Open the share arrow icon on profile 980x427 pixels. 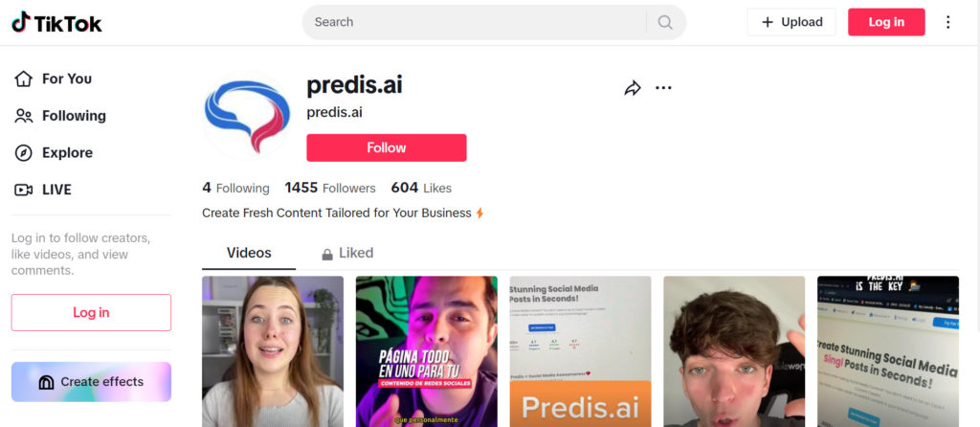click(633, 88)
